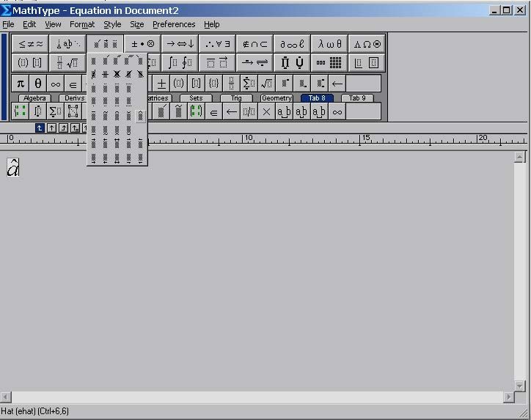
Task: Choose the double-headed arrow over-embellishment
Action: (117, 144)
